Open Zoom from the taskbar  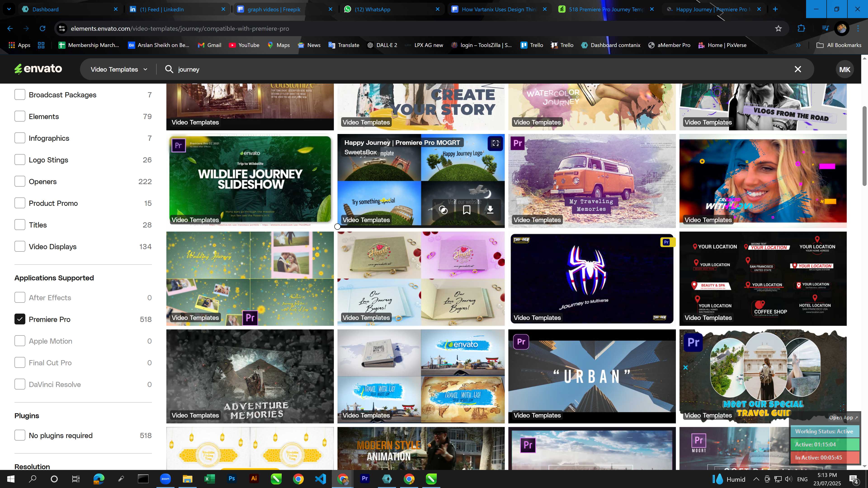click(x=165, y=479)
